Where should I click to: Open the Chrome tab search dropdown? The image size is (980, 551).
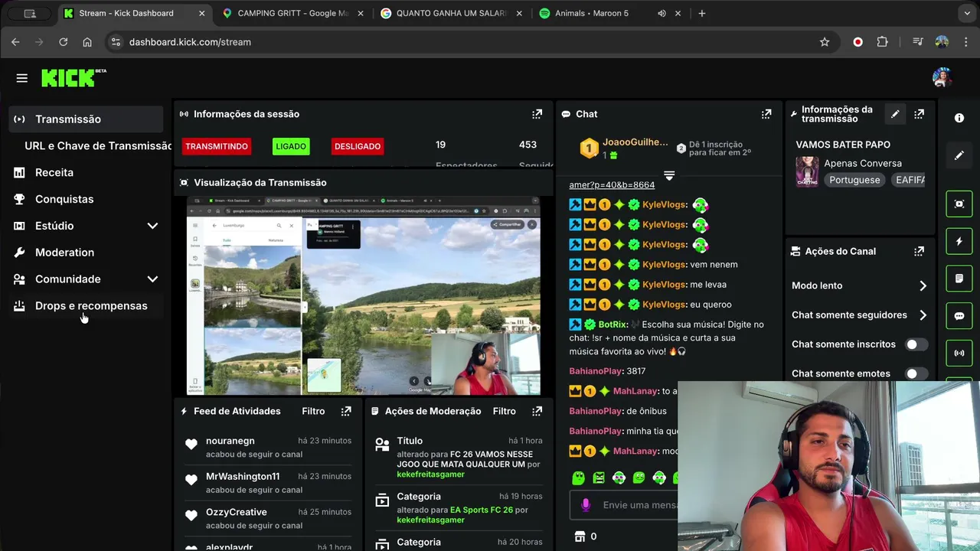[968, 13]
